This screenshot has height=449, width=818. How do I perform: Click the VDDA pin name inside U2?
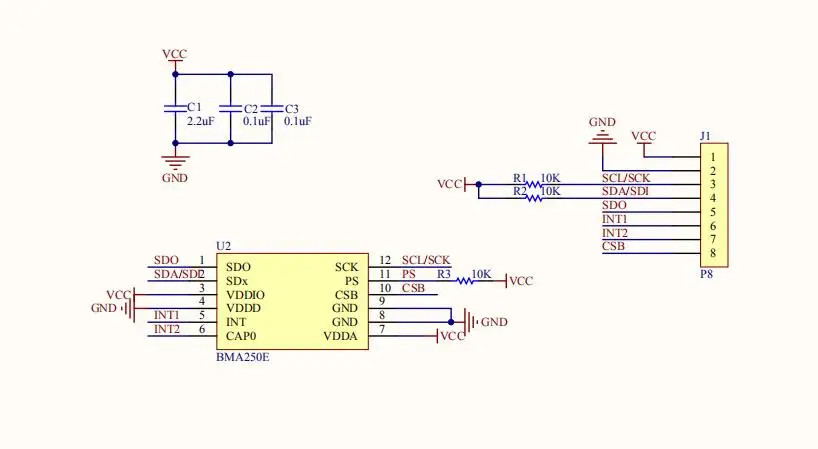point(341,336)
